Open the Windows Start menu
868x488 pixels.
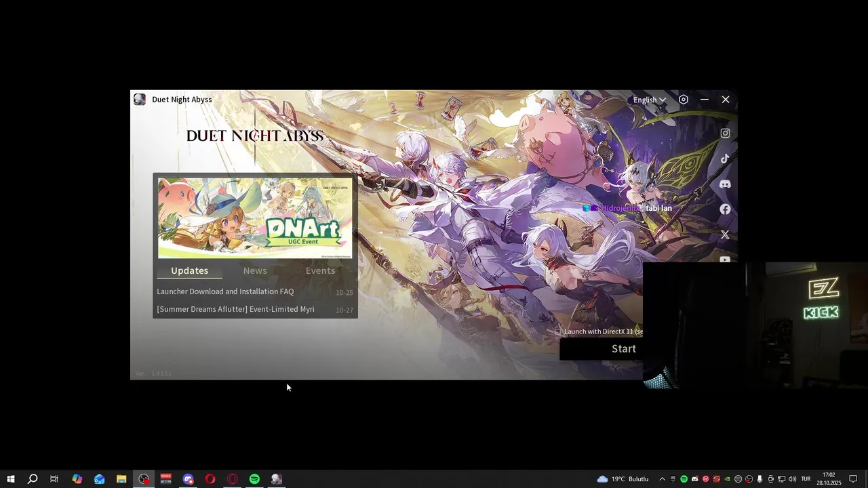pos(11,479)
